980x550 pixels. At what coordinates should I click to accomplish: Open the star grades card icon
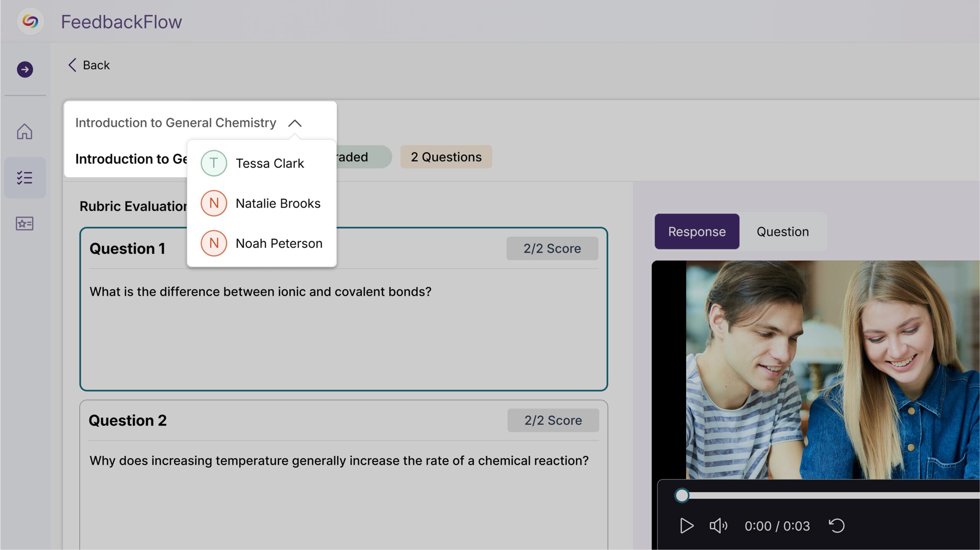coord(24,223)
